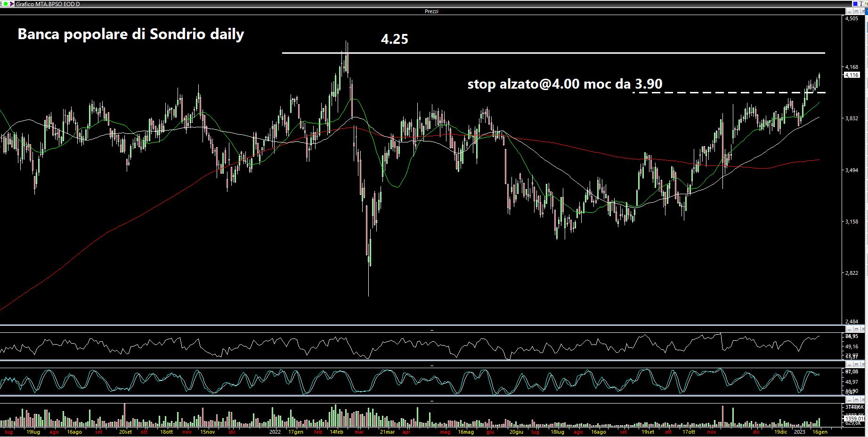The width and height of the screenshot is (868, 437).
Task: Click the current price 4,116 marker
Action: click(x=852, y=75)
